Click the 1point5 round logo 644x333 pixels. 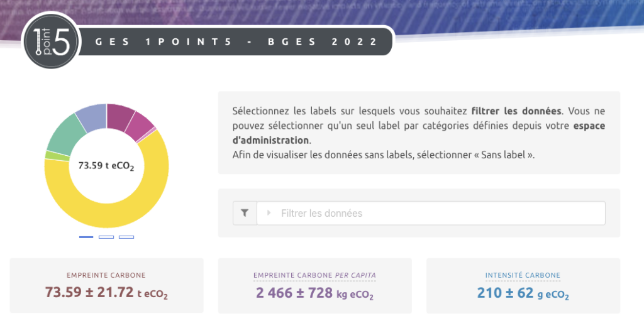coord(50,43)
